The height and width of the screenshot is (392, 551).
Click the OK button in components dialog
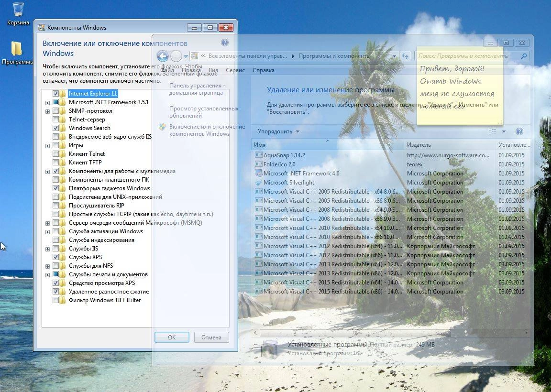[172, 337]
